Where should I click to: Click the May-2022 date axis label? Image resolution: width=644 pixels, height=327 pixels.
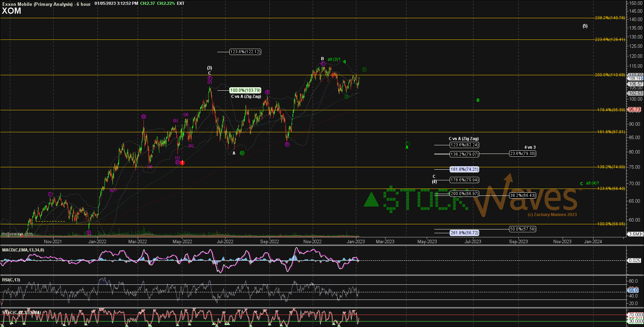182,241
